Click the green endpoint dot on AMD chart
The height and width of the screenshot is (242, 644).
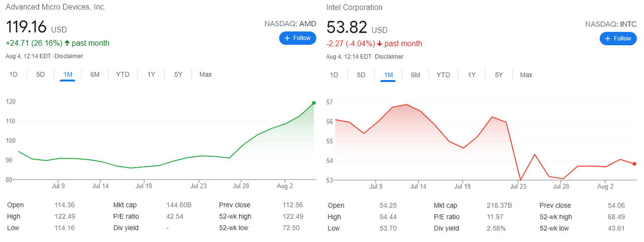[x=314, y=103]
